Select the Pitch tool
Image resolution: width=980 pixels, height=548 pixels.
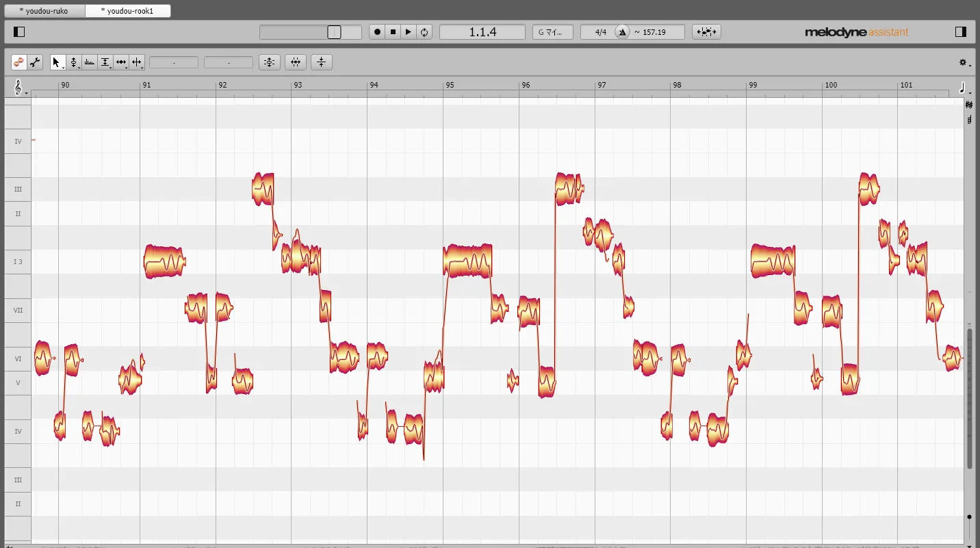[x=73, y=62]
